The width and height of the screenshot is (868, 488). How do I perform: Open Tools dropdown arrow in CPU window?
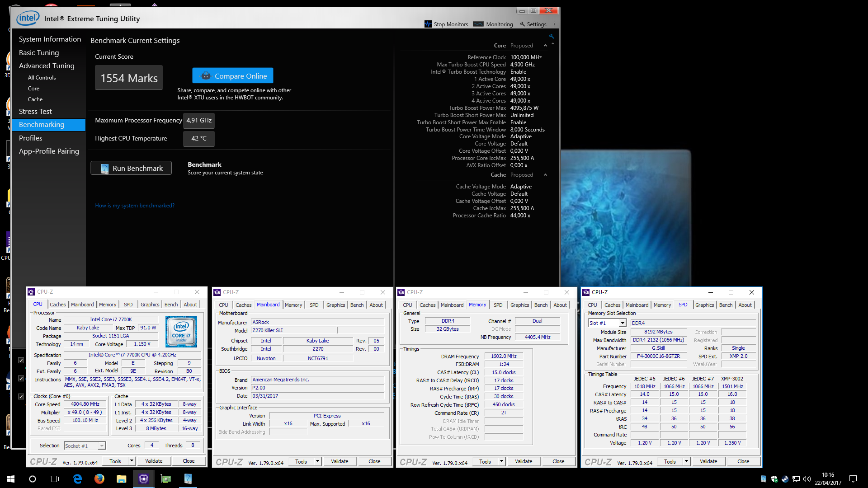tap(132, 461)
